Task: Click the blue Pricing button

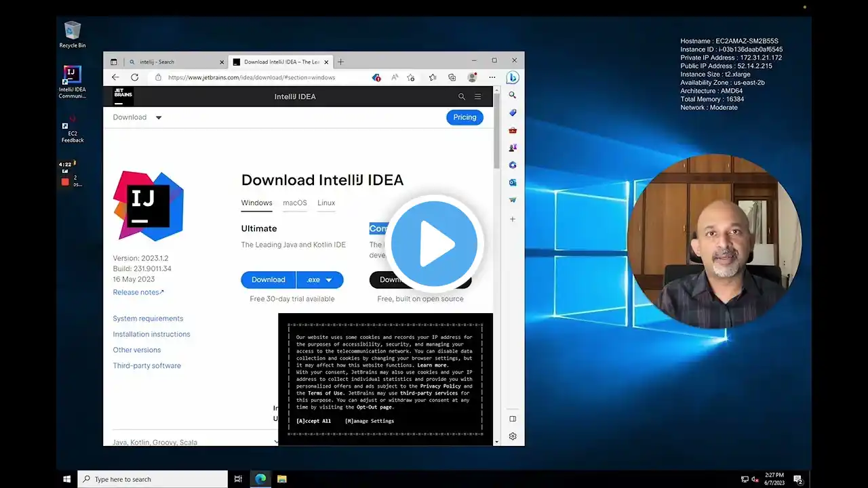Action: [465, 117]
